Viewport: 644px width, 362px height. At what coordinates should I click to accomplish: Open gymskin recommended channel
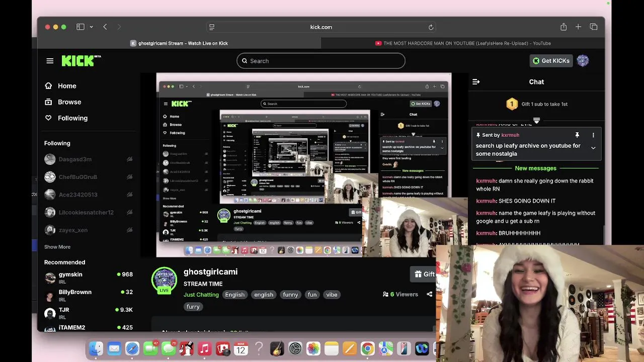click(88, 278)
